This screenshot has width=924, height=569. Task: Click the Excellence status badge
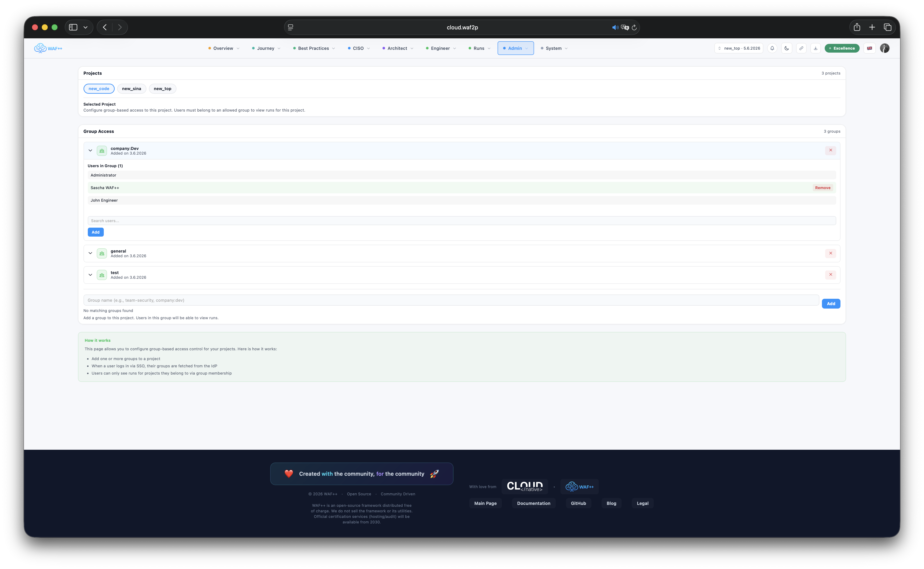pos(842,48)
